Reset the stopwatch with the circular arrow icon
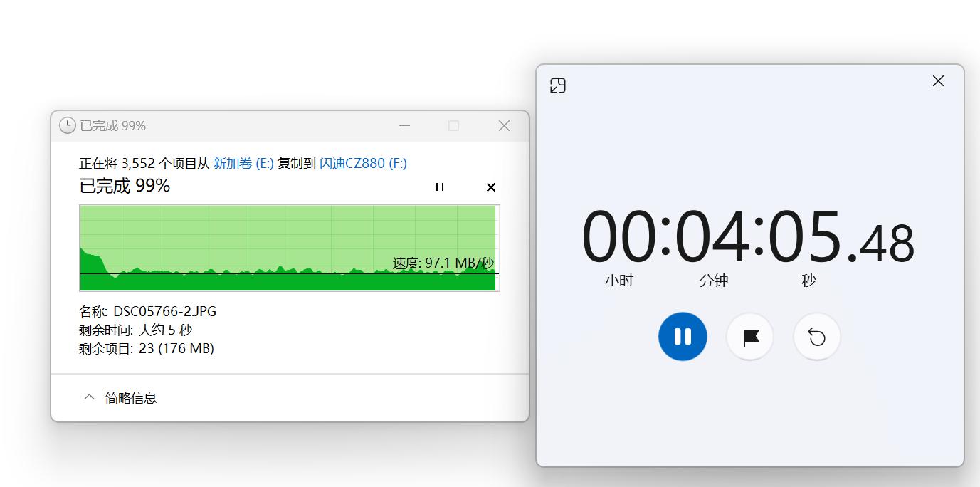 [x=816, y=336]
